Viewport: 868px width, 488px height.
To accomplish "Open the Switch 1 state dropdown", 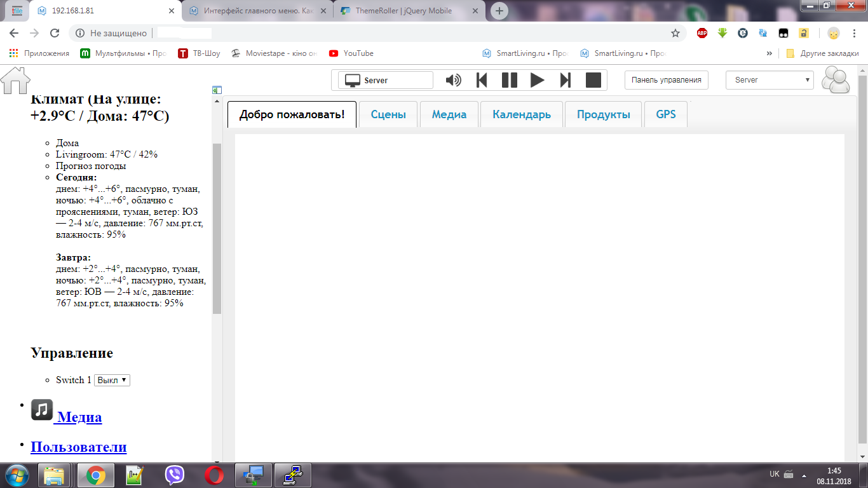I will 112,380.
